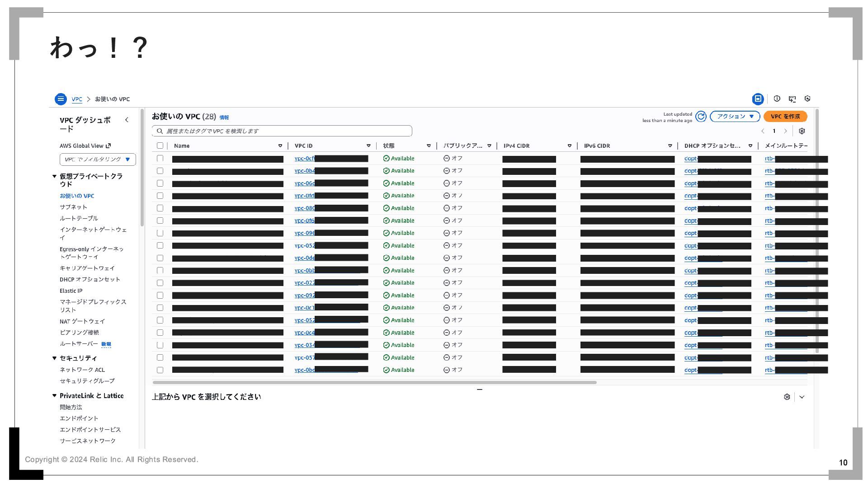Screen dimensions: 868x488
Task: Select checkbox for the vpc-08 row
Action: click(160, 208)
